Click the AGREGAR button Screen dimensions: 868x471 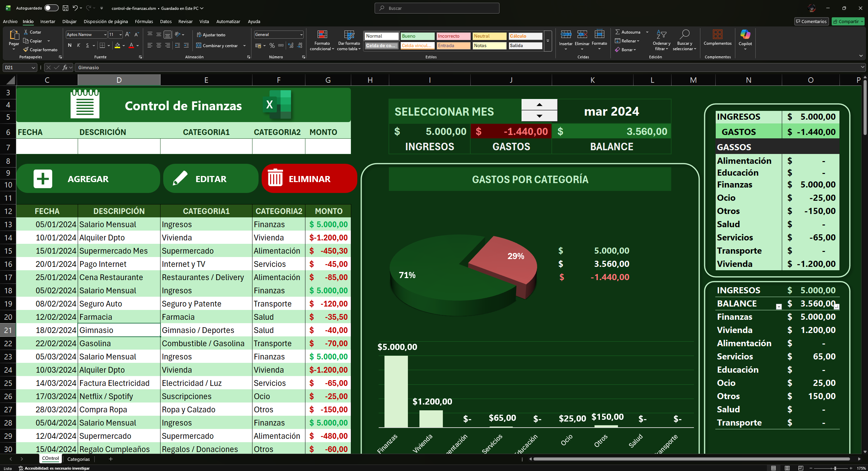(x=88, y=178)
